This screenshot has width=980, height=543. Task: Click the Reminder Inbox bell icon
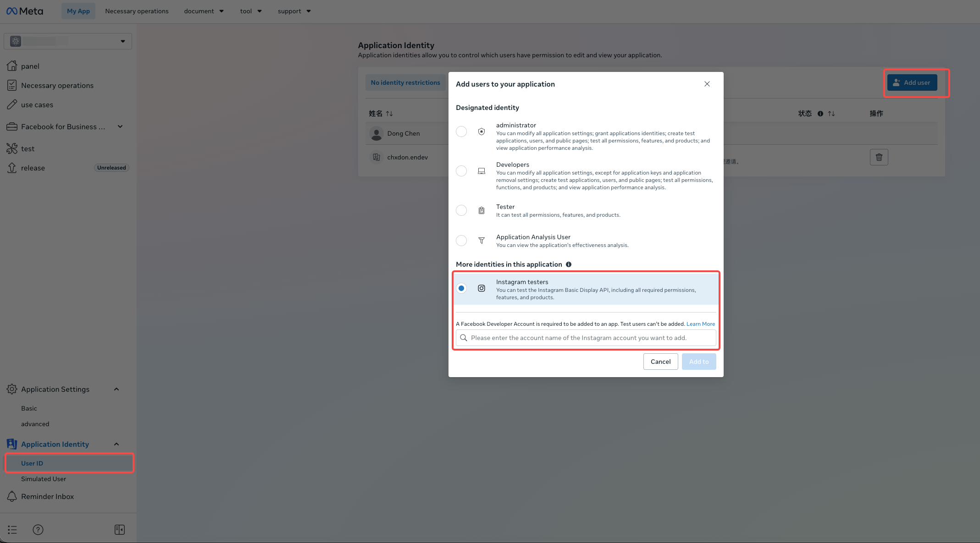tap(12, 496)
